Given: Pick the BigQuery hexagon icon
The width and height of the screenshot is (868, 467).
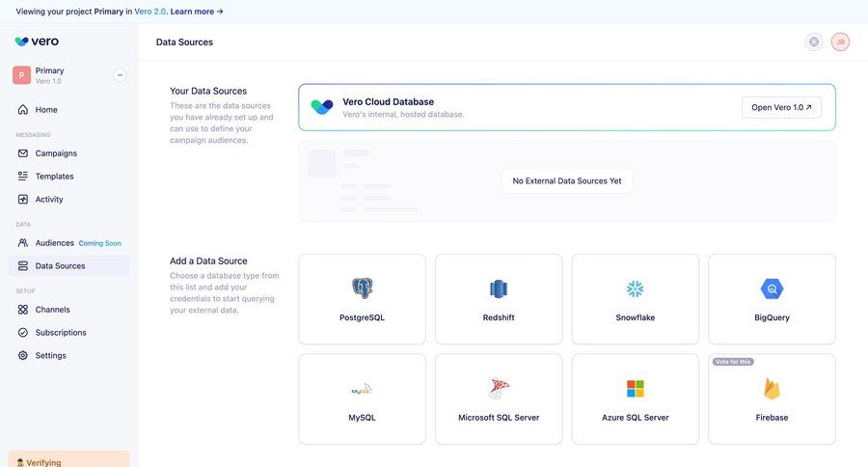Looking at the screenshot, I should pyautogui.click(x=772, y=288).
